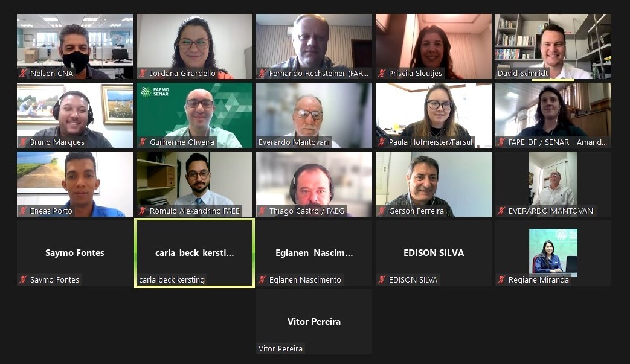The height and width of the screenshot is (364, 630).
Task: Select Eglanen Nascimento's camera-off tile
Action: (314, 253)
